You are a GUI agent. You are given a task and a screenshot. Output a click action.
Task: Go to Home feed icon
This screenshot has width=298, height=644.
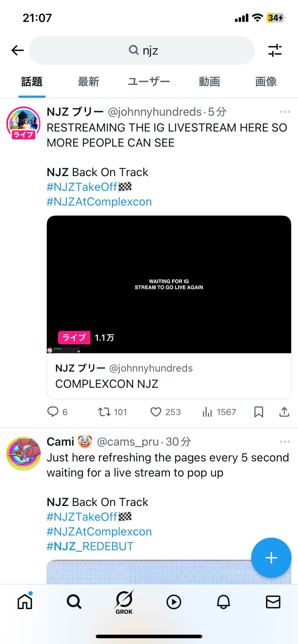(25, 602)
